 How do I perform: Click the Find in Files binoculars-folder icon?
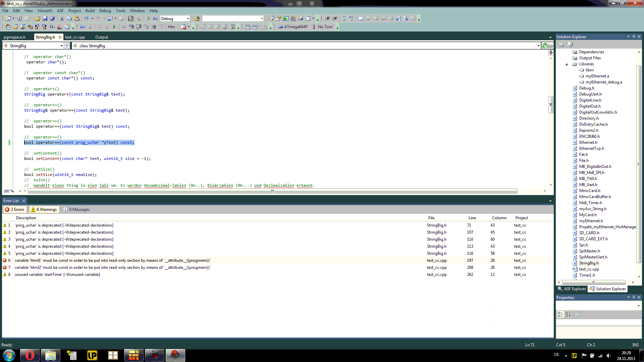coord(197,18)
